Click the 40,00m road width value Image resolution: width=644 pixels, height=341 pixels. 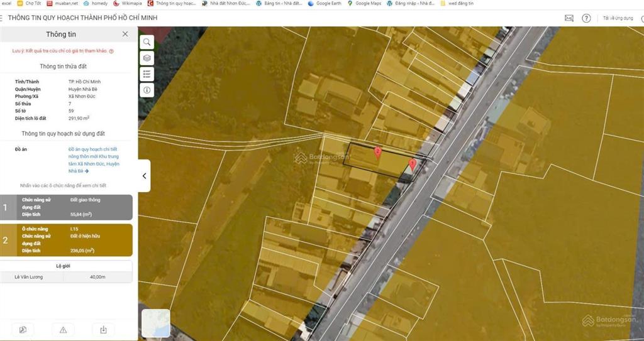[97, 277]
